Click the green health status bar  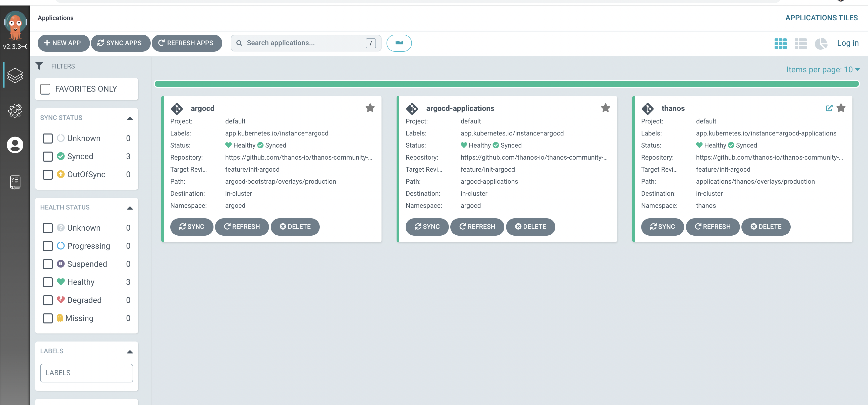click(x=506, y=84)
